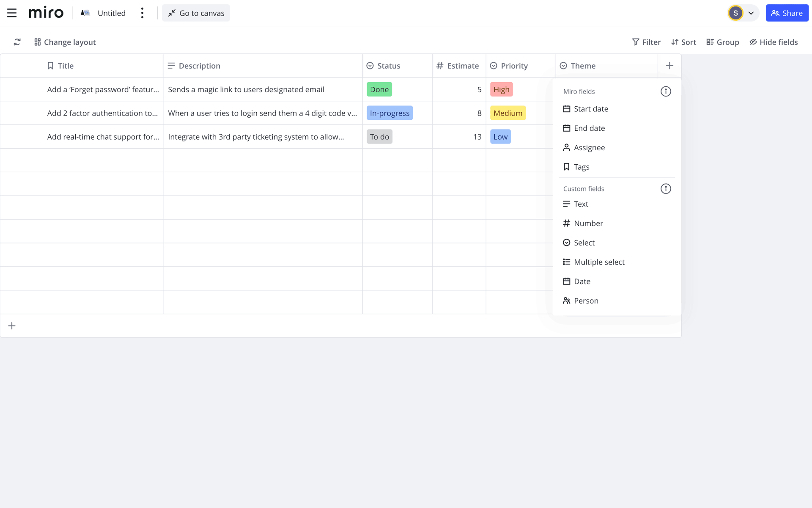Select estimate cell with value 8
This screenshot has height=508, width=812.
(x=459, y=113)
